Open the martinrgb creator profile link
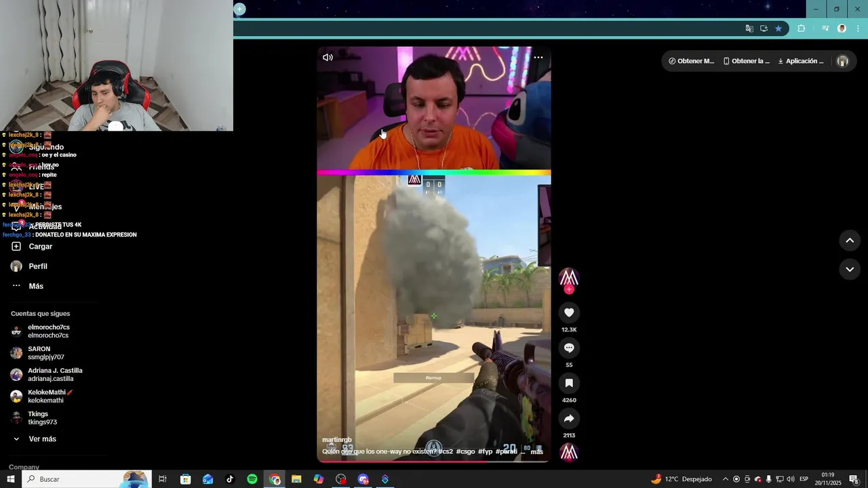 tap(337, 440)
